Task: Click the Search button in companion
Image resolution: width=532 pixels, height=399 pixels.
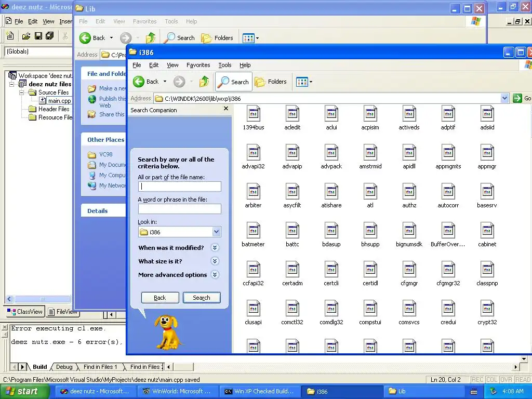Action: (202, 298)
